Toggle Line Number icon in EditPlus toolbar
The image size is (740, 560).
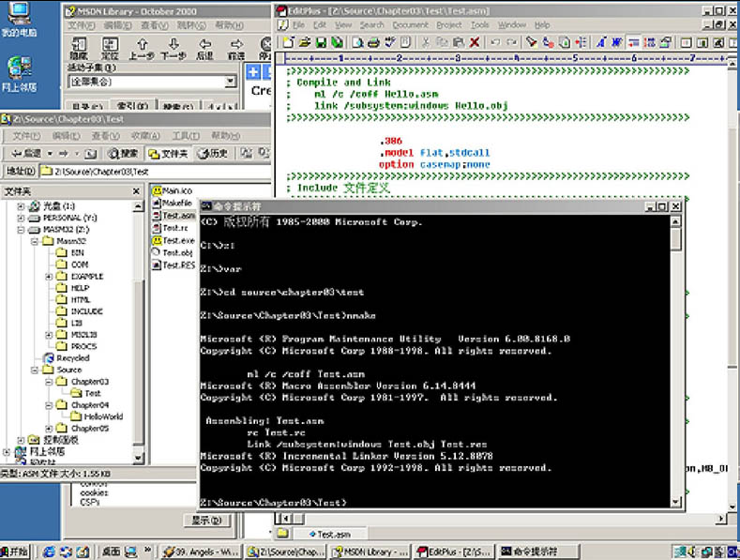click(x=649, y=42)
